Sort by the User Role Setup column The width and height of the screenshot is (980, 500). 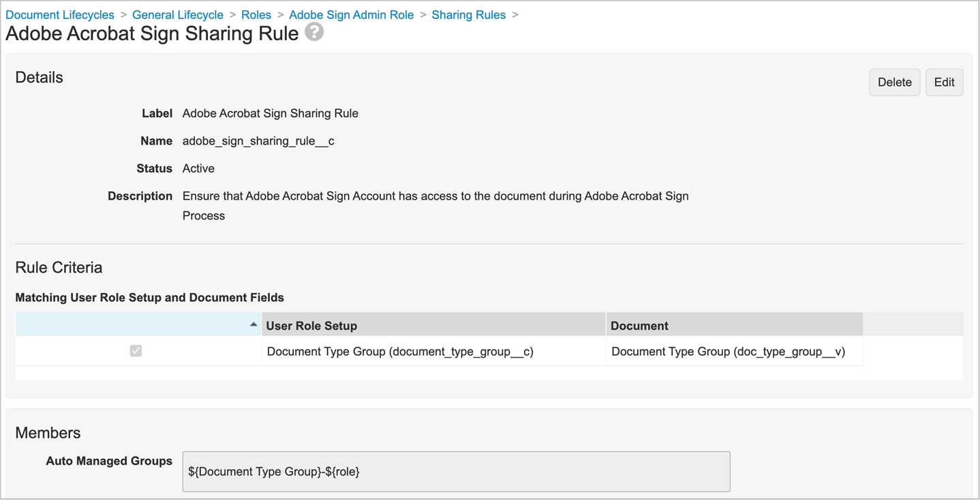310,326
